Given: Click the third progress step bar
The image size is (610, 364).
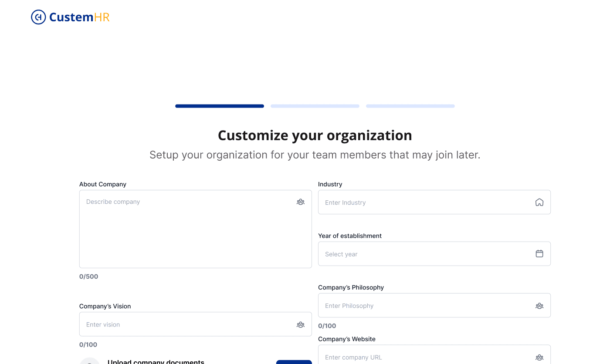Looking at the screenshot, I should click(410, 106).
